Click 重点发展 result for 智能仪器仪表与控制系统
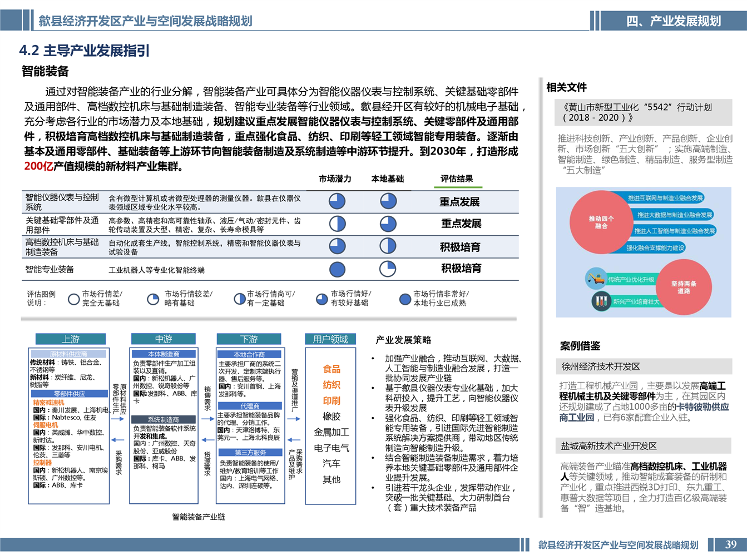Screen dimensions: 747x560 459,202
